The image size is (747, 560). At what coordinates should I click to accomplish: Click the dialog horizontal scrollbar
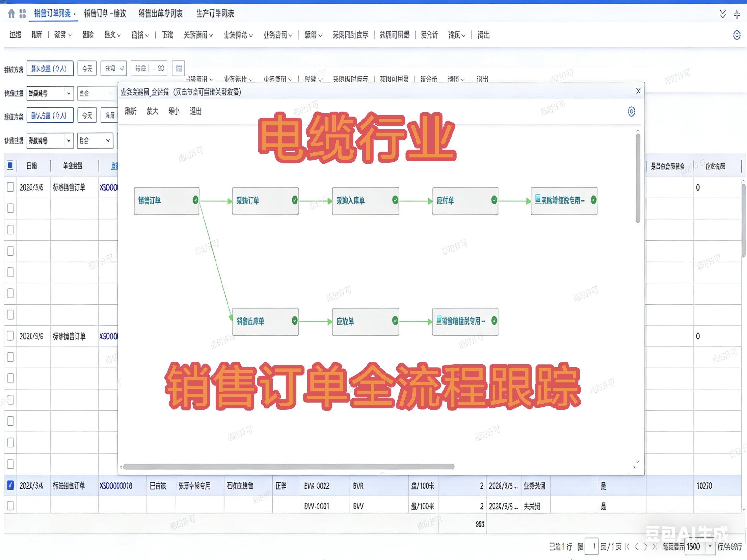pos(288,466)
